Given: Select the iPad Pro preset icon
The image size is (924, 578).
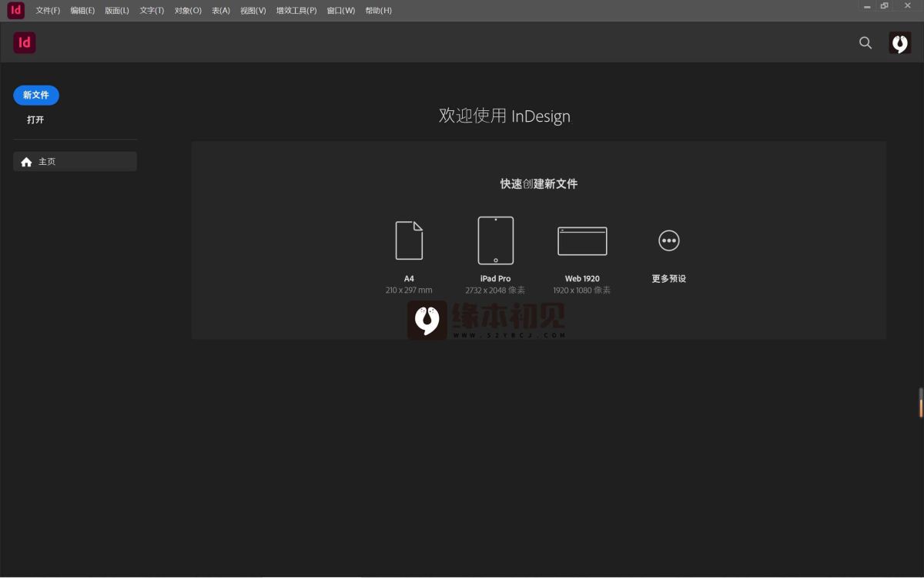Looking at the screenshot, I should coord(495,240).
